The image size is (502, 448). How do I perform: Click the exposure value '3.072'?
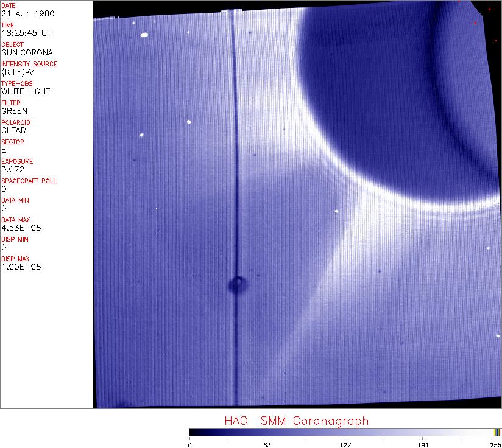[x=12, y=169]
